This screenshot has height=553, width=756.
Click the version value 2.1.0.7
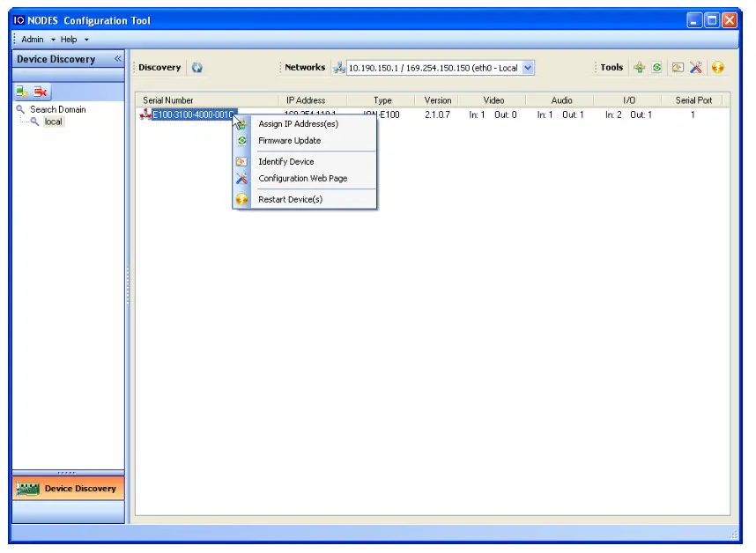[x=437, y=114]
